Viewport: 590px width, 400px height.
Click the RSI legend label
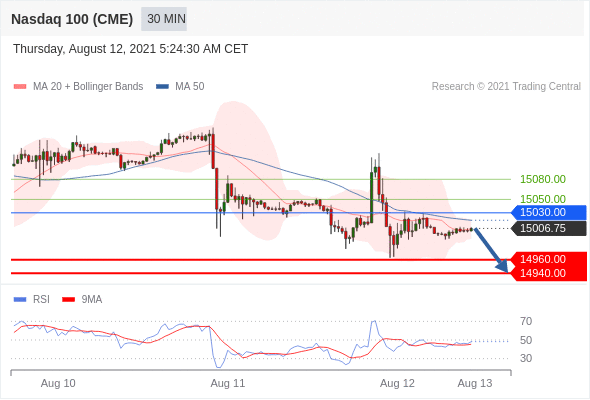pos(41,300)
